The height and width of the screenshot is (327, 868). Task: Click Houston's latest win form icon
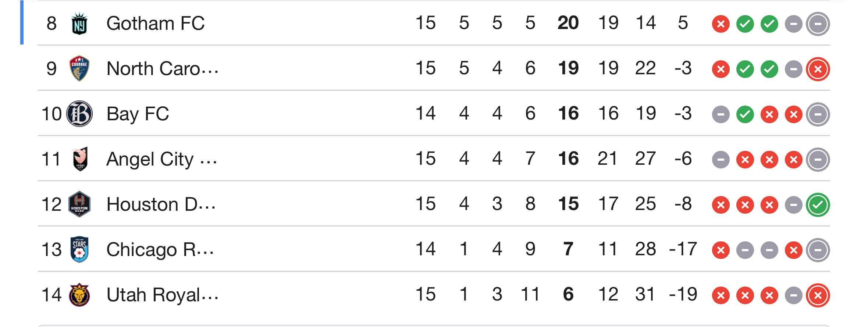818,205
